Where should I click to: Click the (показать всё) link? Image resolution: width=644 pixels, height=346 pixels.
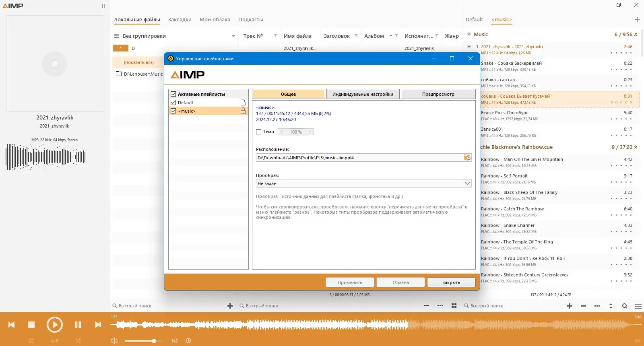click(x=139, y=62)
